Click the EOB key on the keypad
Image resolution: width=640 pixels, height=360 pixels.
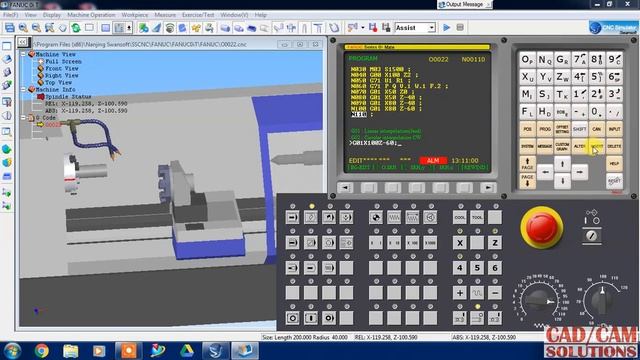(x=562, y=111)
